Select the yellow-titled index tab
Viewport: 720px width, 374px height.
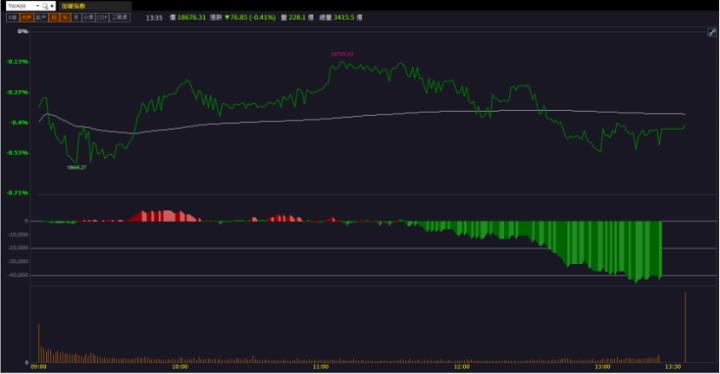pos(96,6)
